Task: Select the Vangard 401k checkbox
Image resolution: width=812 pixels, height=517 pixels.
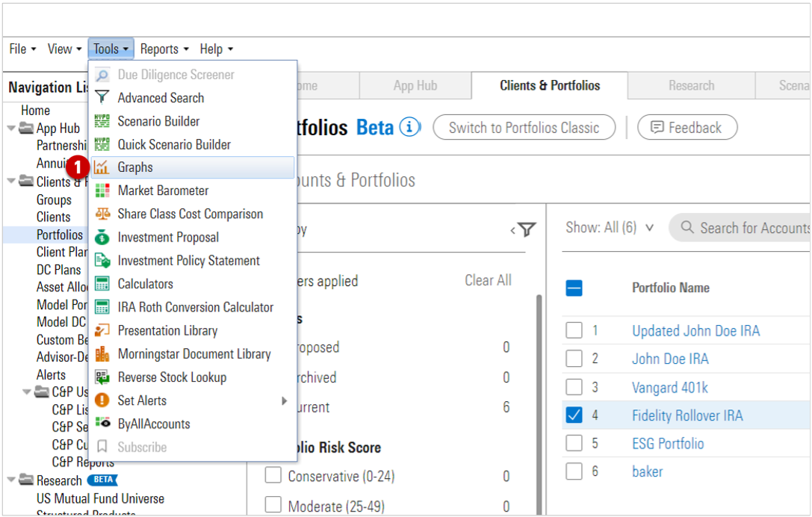Action: (x=574, y=386)
